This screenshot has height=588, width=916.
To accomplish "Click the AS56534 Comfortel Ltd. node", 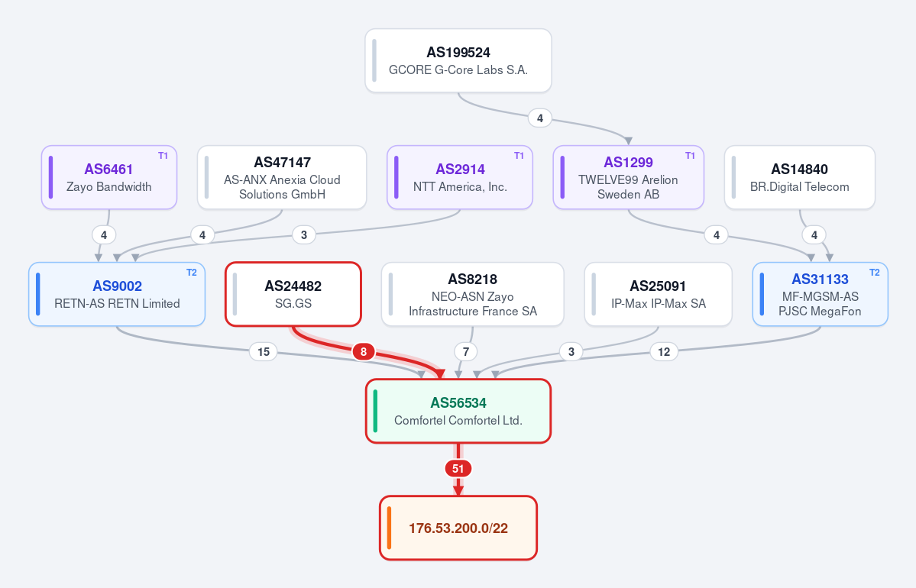I will 458,411.
